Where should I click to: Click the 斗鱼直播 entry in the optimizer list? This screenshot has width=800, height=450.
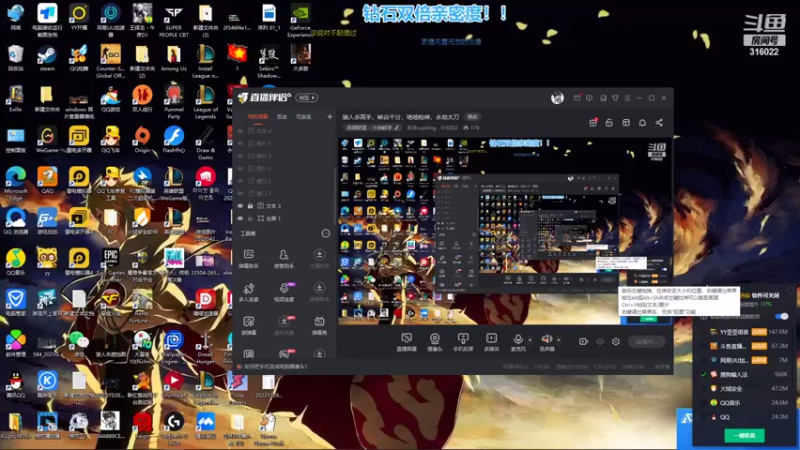point(745,346)
